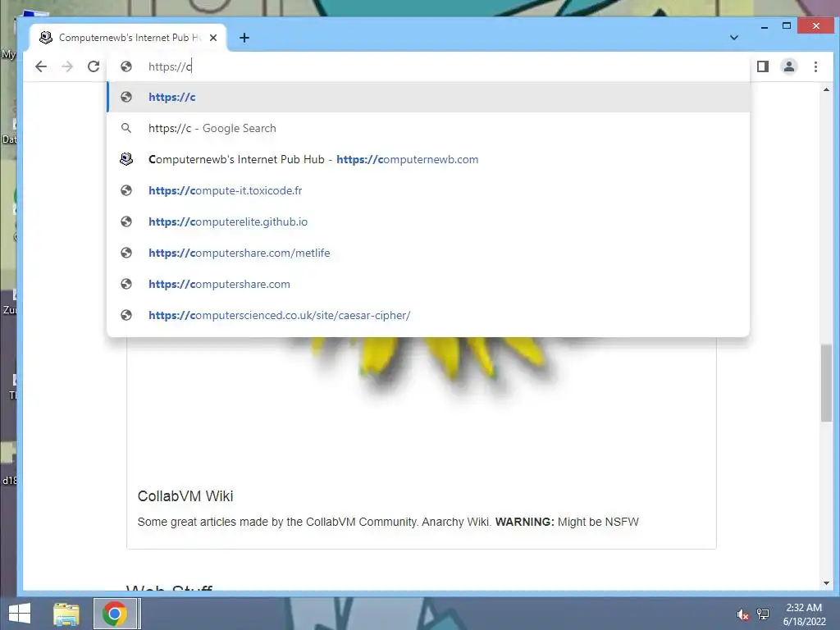Image resolution: width=840 pixels, height=630 pixels.
Task: Click the globe icon in the highlighted https://c row
Action: coord(126,97)
